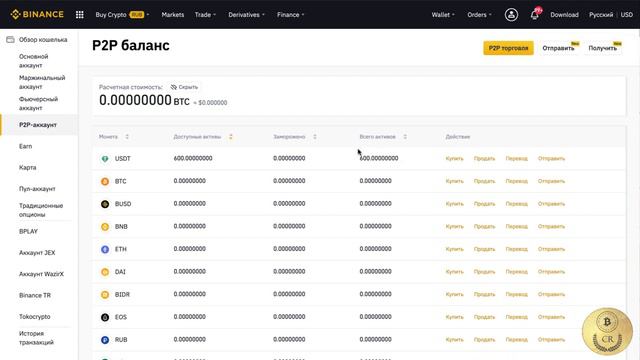Click Перевод in the USDT row
640x360 pixels.
coord(516,158)
